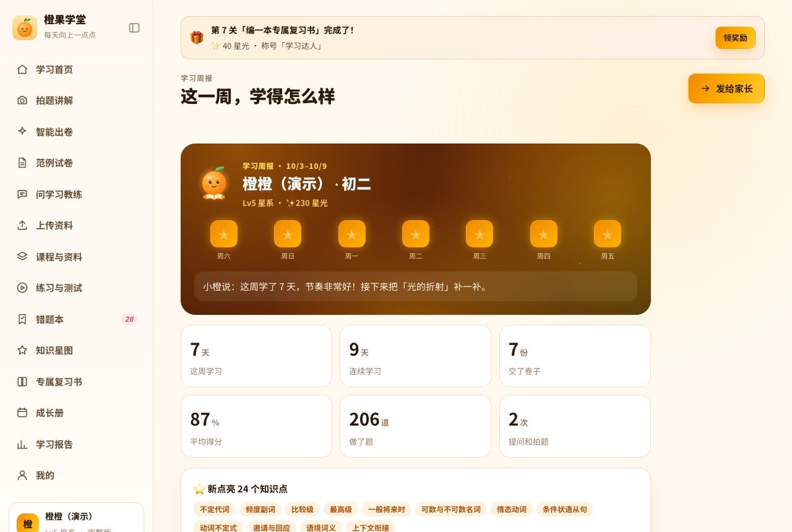Select the 比较级 knowledge tag
Image resolution: width=792 pixels, height=532 pixels.
coord(303,509)
